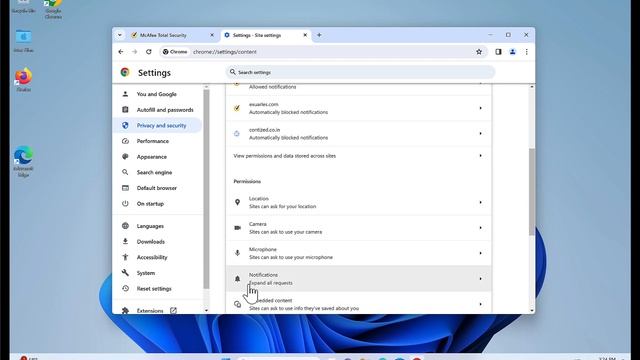Open the Firefox desktop shortcut

pyautogui.click(x=24, y=80)
